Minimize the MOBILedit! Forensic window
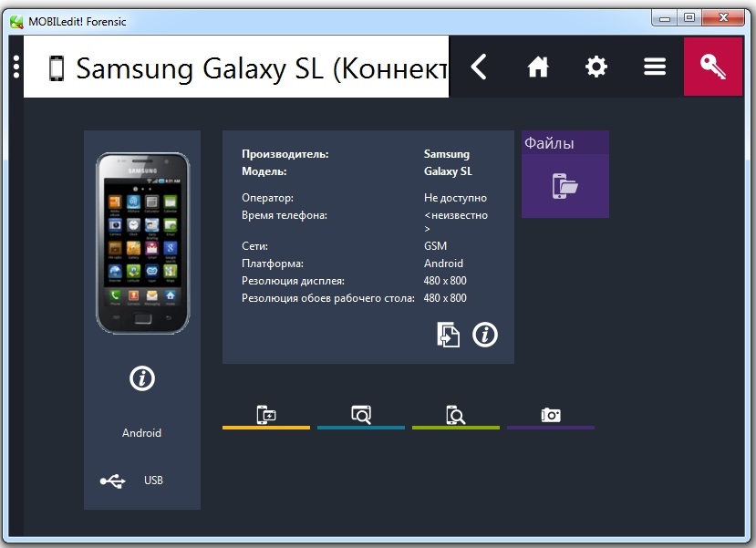The width and height of the screenshot is (756, 548). (x=665, y=19)
